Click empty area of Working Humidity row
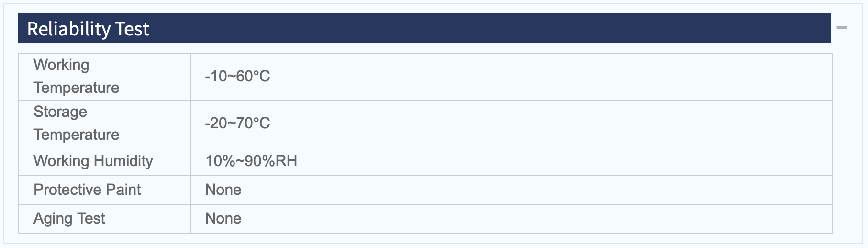This screenshot has width=868, height=248. click(x=565, y=161)
